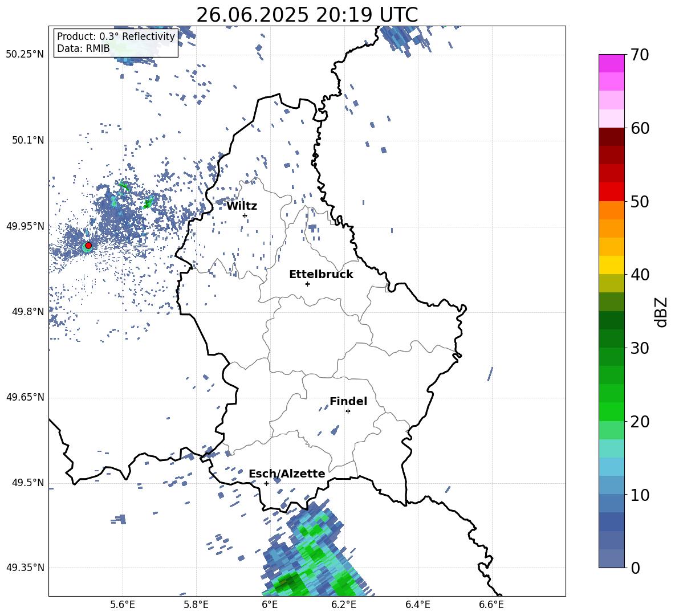Click the dark green 30 dBZ colorbar segment
Viewport: 675px width, 616px height.
(612, 338)
